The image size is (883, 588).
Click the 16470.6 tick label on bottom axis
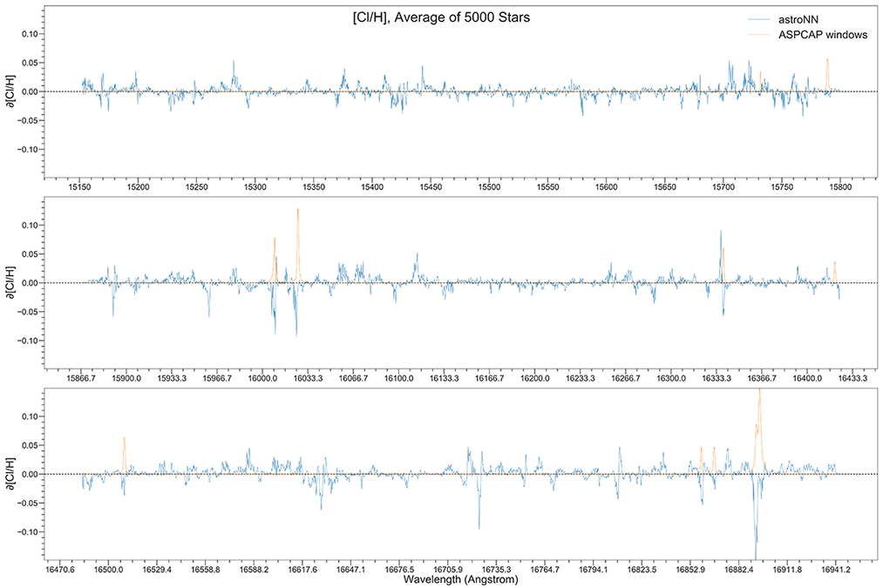pos(60,570)
